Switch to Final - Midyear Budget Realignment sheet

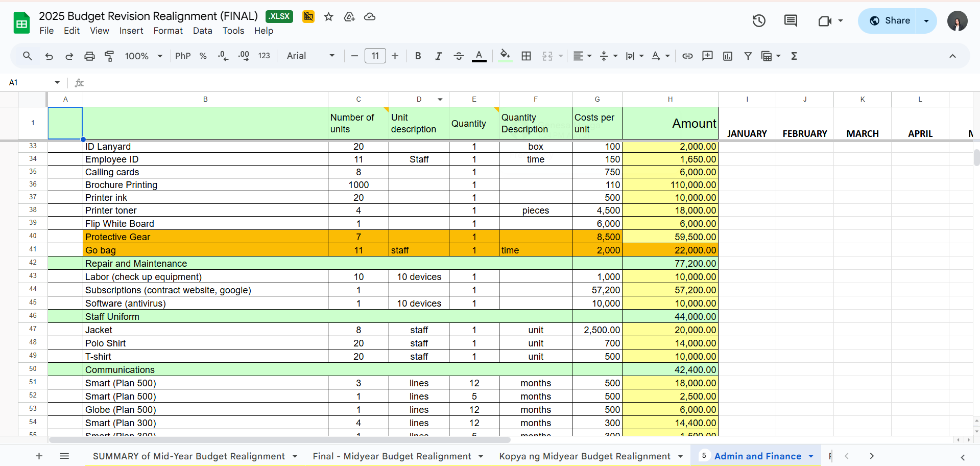[x=392, y=456]
